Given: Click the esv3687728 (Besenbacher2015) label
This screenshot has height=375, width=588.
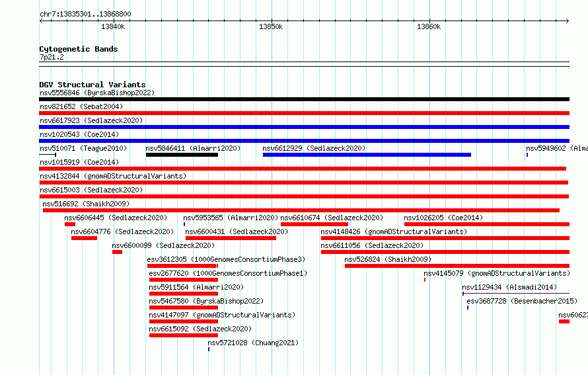Looking at the screenshot, I should (522, 301).
